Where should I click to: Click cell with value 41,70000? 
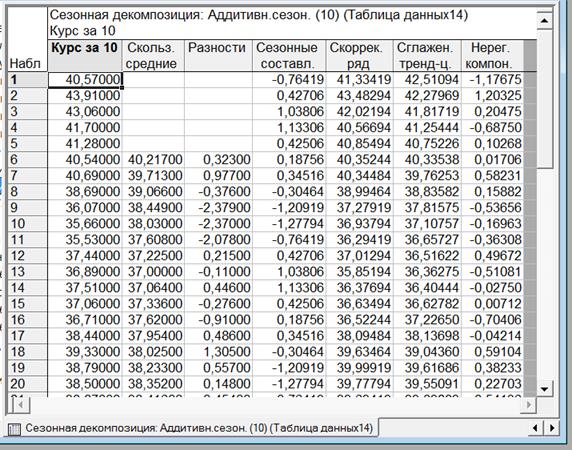85,128
